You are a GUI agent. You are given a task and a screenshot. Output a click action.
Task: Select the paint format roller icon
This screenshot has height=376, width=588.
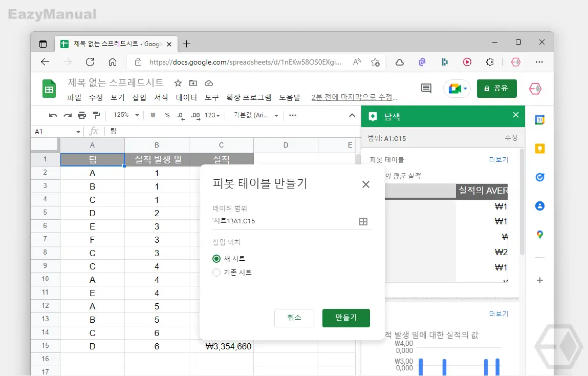[x=96, y=115]
